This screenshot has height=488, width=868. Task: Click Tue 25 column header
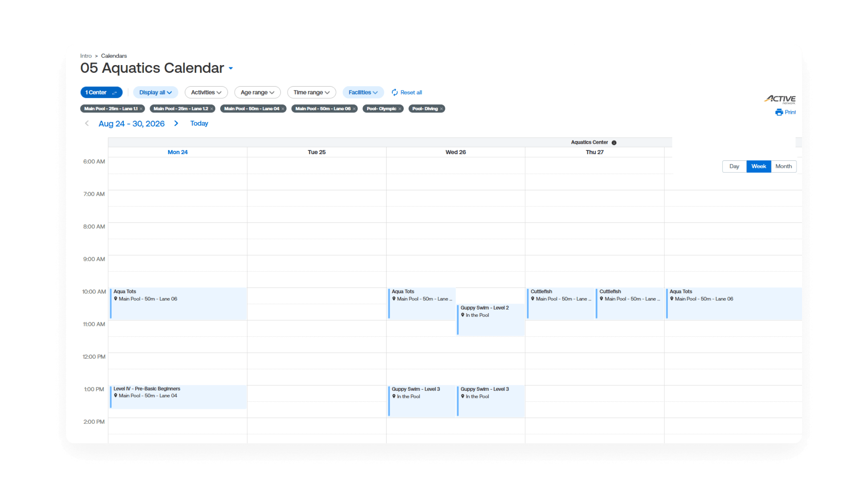(316, 152)
